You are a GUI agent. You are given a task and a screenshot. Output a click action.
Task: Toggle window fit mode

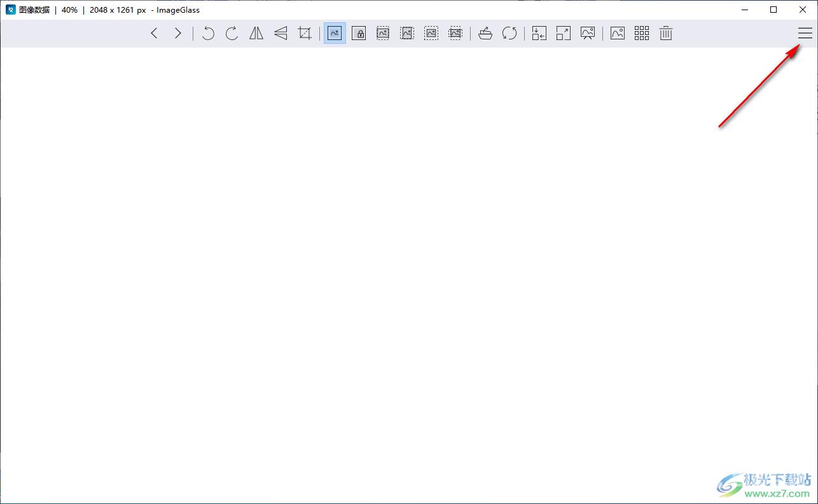tap(539, 34)
